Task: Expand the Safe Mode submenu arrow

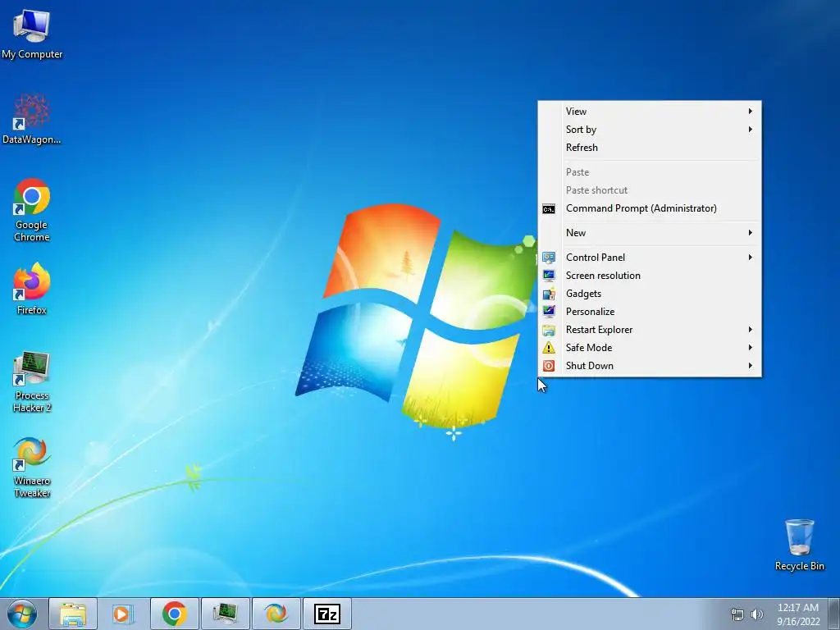Action: (750, 348)
